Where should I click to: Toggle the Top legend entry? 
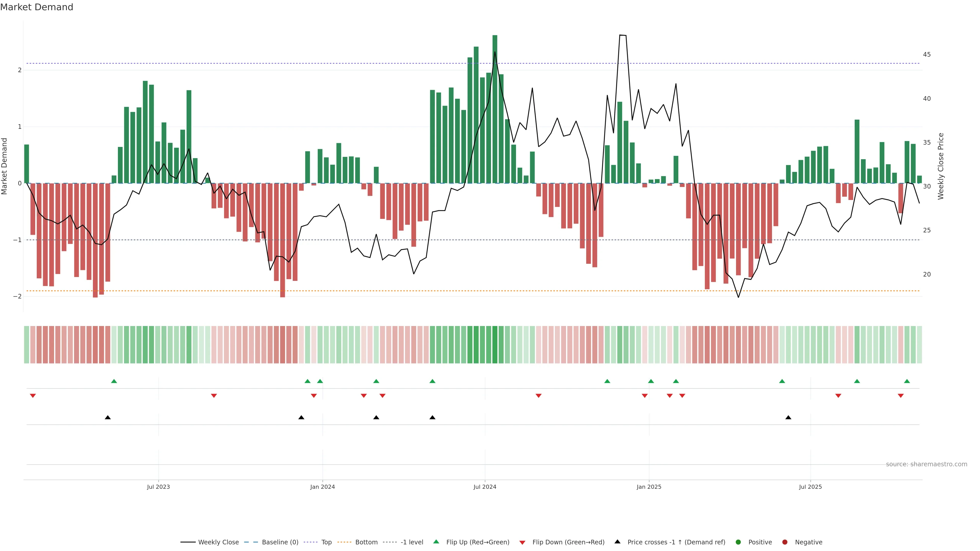[326, 542]
